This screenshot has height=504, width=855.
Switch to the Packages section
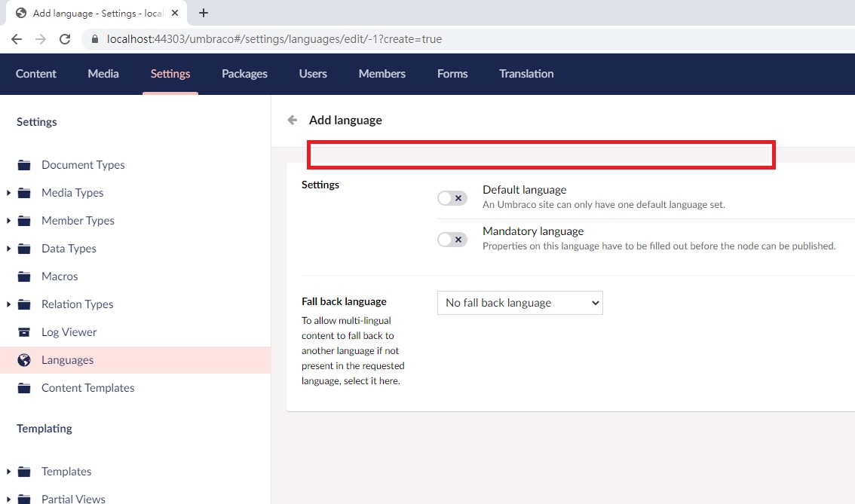tap(244, 73)
